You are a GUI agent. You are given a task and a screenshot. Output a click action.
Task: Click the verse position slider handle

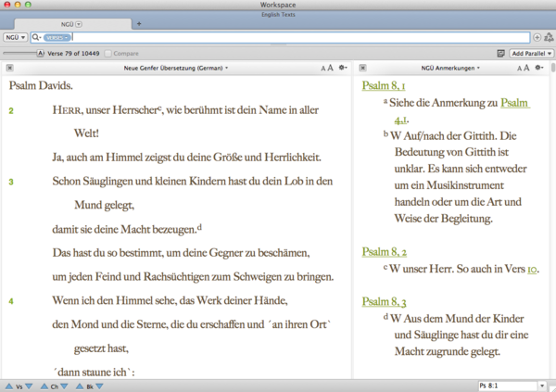[41, 54]
